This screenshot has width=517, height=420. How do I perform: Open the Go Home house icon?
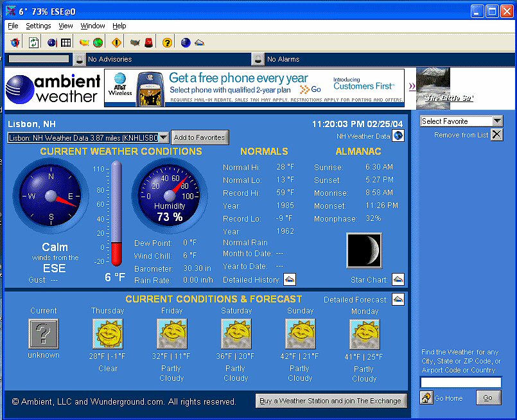[x=426, y=398]
